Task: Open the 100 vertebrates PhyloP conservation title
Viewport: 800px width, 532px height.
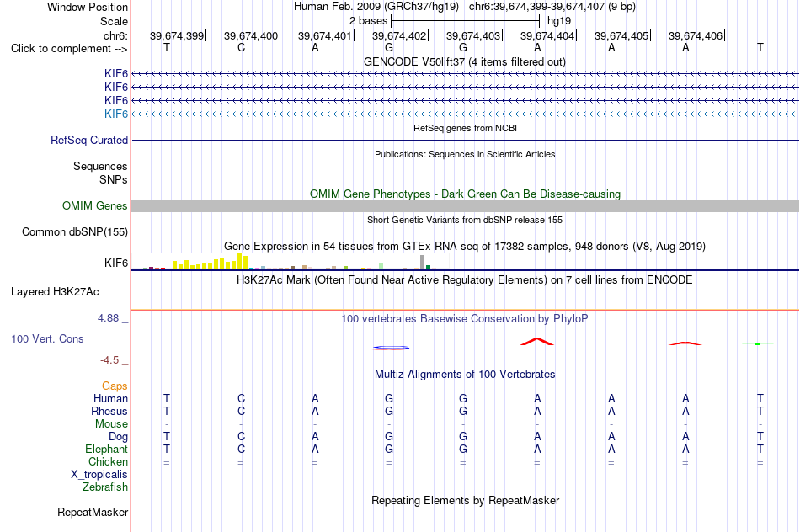Action: click(465, 318)
